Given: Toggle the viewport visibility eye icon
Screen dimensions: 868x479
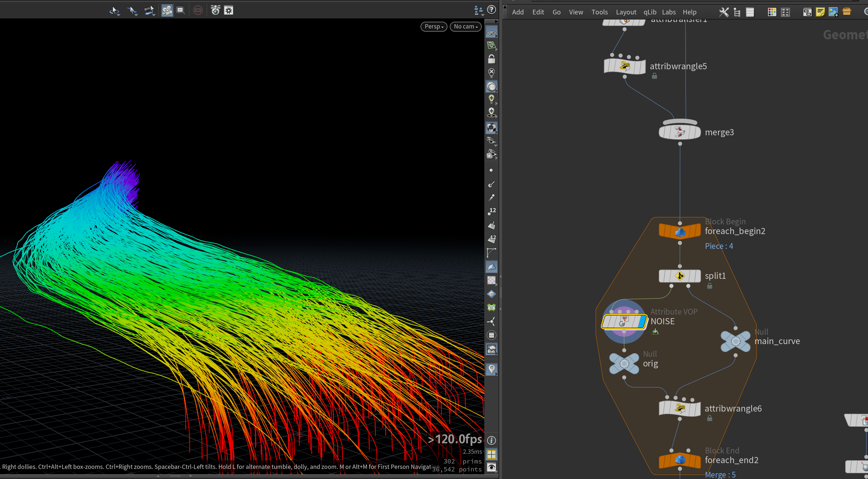Looking at the screenshot, I should click(492, 468).
